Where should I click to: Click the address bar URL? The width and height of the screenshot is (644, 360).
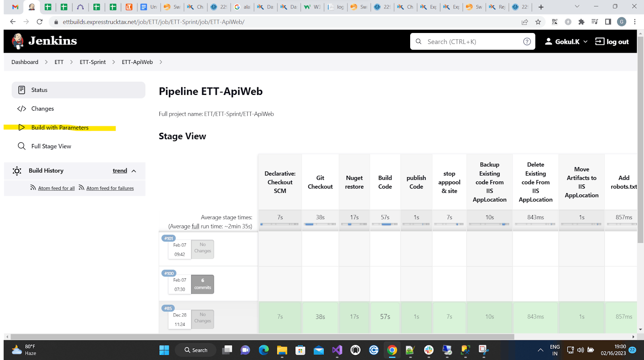(153, 22)
